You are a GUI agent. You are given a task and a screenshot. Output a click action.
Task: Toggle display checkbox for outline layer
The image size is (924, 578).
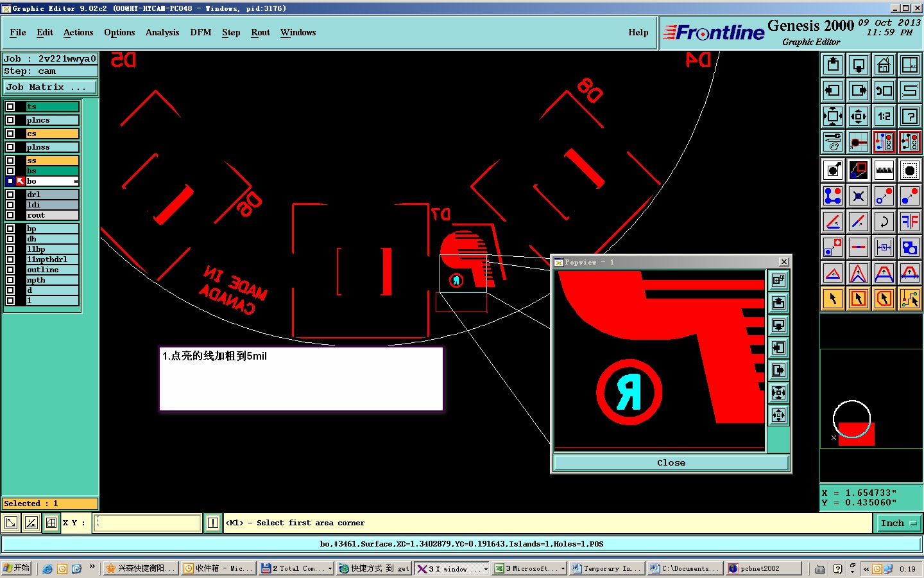pos(10,270)
